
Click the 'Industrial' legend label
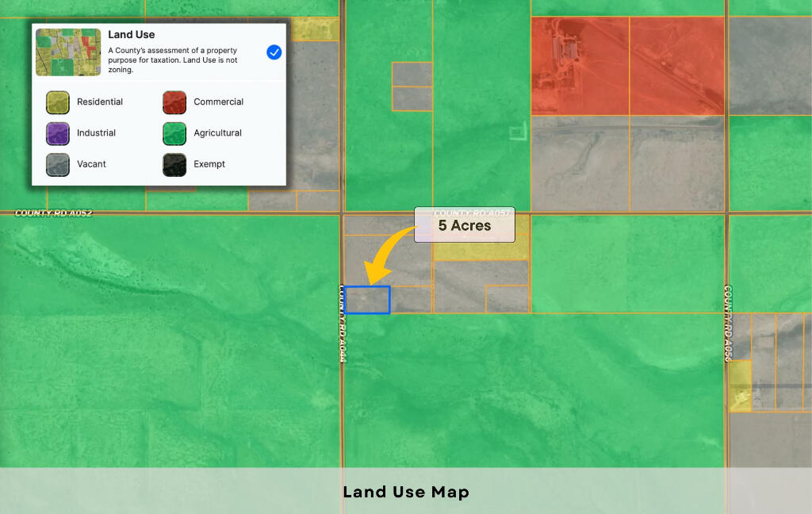click(96, 133)
